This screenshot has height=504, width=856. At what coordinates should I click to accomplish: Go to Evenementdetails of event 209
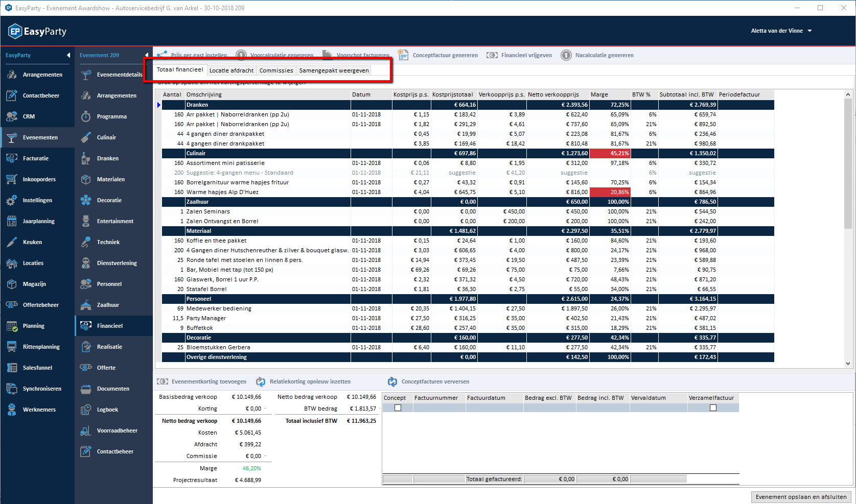pyautogui.click(x=113, y=75)
